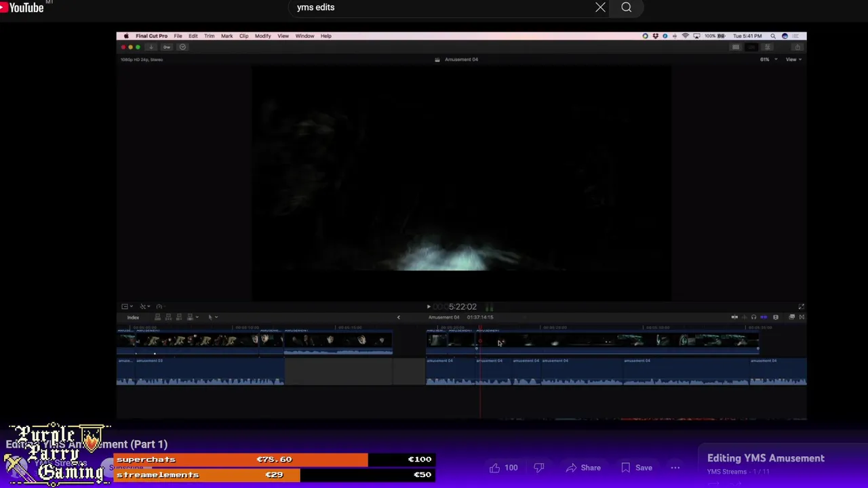Toggle the inspector sliders icon
The image size is (868, 488).
click(x=767, y=47)
